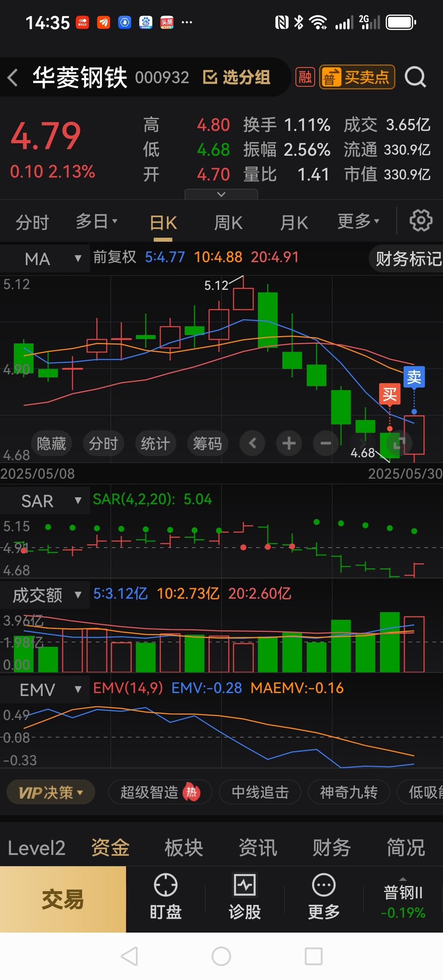Open the 统计 statistics chip
443x980 pixels.
pos(156,444)
